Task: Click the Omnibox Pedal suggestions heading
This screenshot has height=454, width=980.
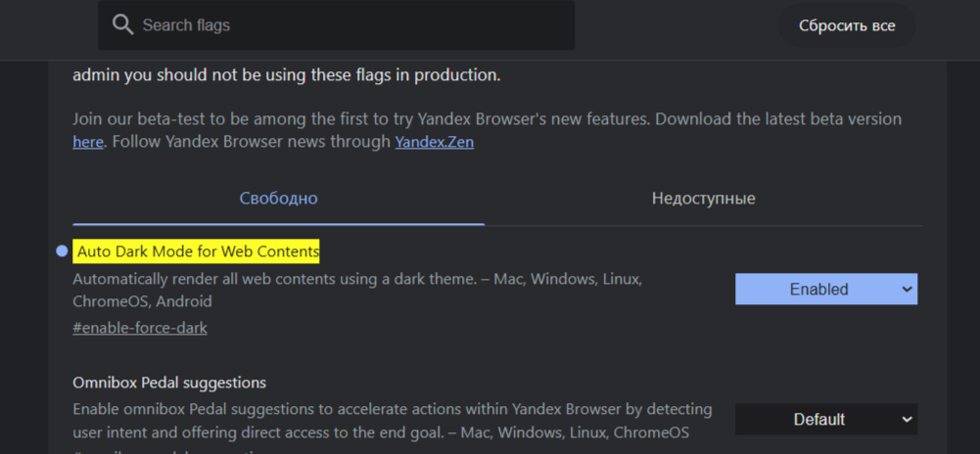Action: 169,383
